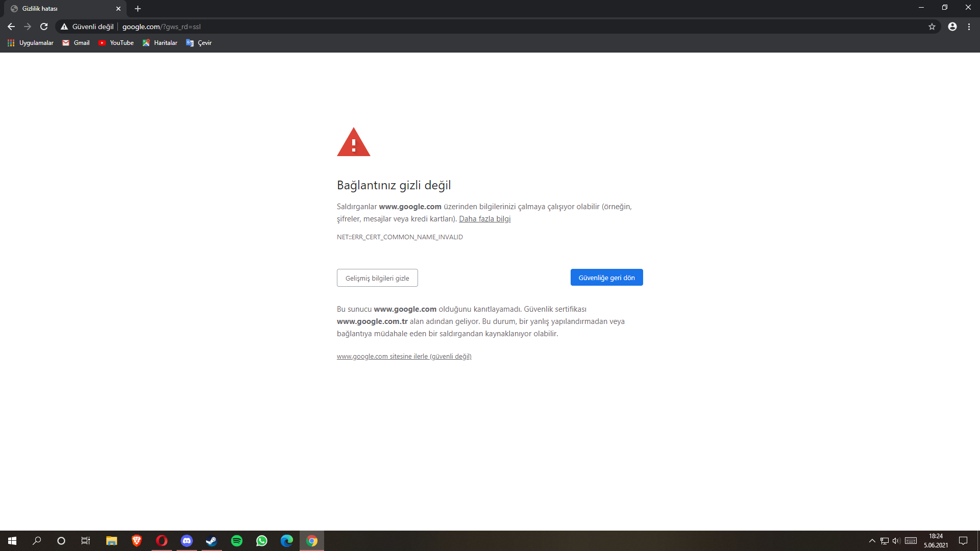The image size is (980, 551).
Task: Click the 'Güvenli değil' security warning
Action: 87,27
